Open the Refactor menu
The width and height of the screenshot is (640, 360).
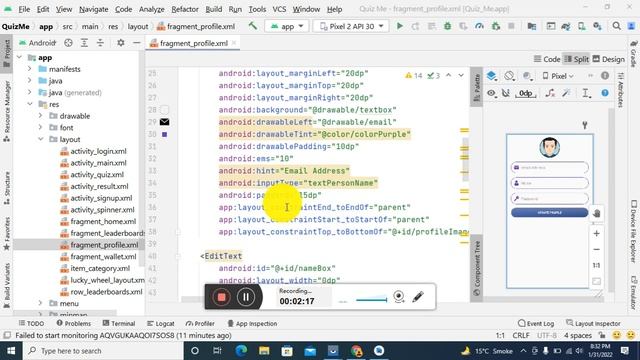tap(185, 9)
